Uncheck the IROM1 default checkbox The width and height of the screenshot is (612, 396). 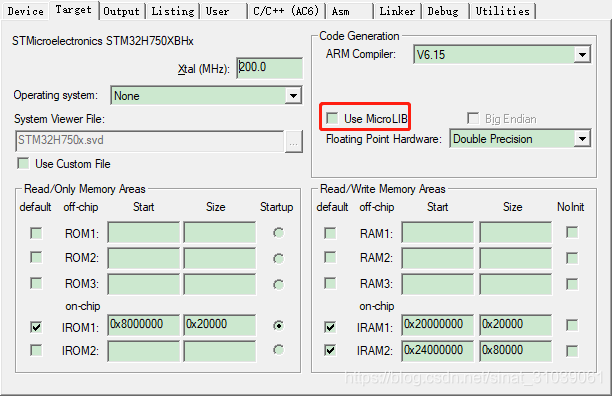[36, 327]
